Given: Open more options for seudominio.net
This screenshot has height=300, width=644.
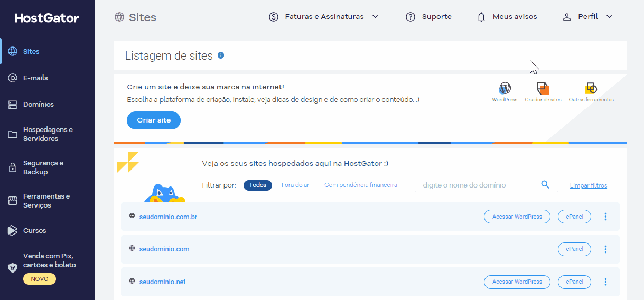Looking at the screenshot, I should click(606, 282).
